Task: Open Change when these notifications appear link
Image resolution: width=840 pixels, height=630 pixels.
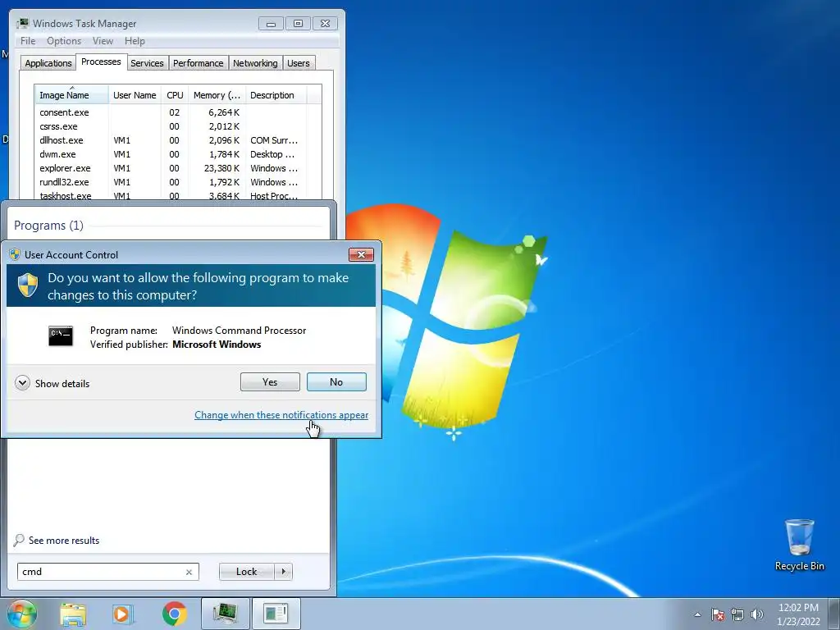Action: point(281,414)
